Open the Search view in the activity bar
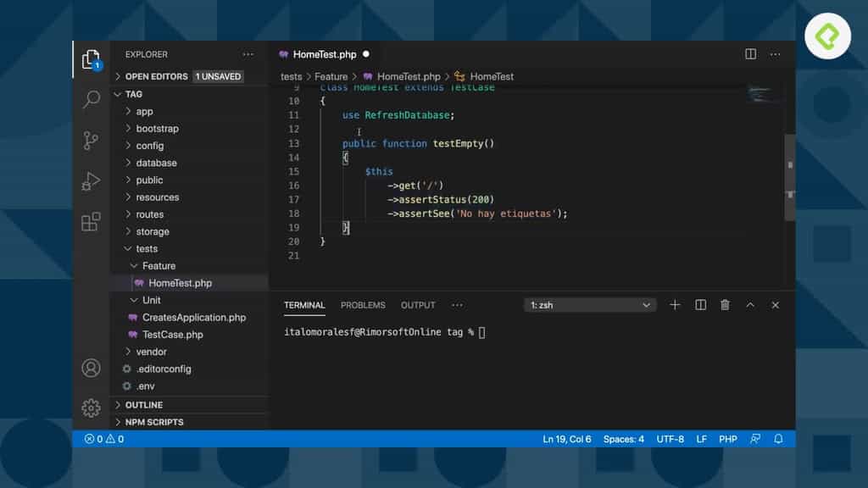868x488 pixels. (x=91, y=99)
